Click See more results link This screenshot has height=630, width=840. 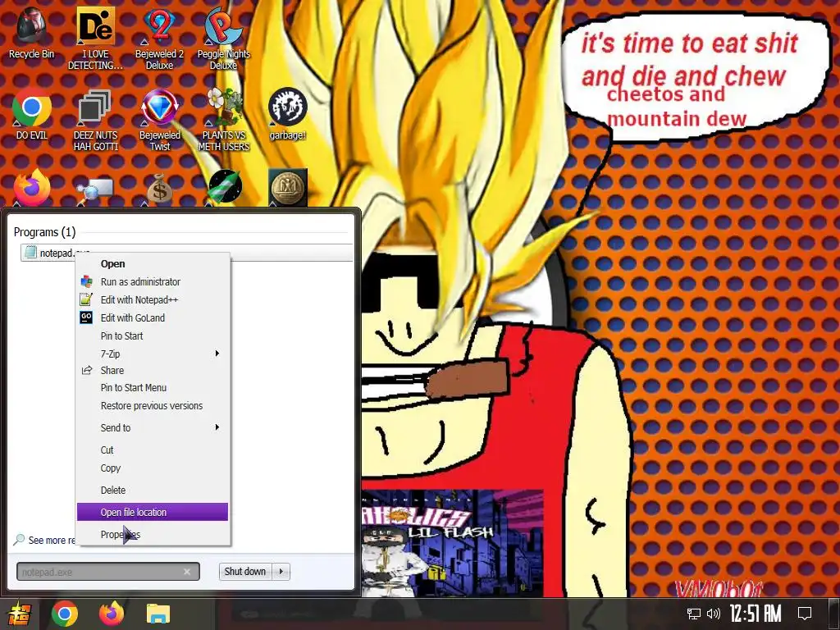pyautogui.click(x=46, y=540)
